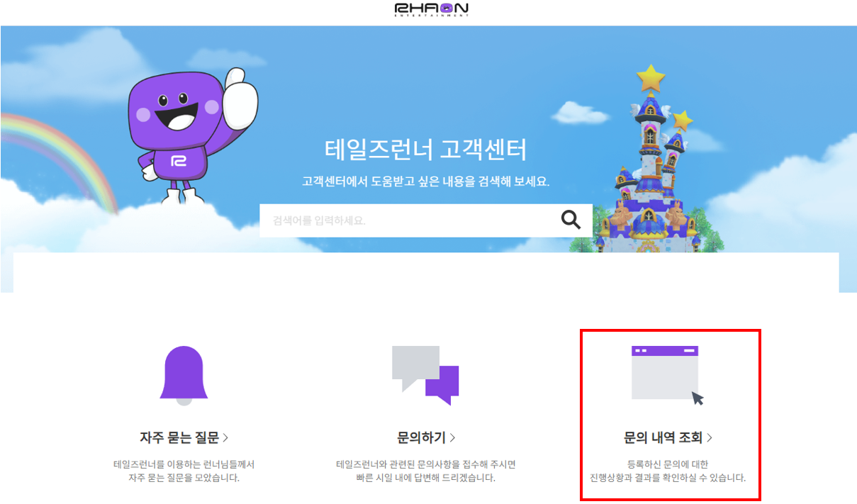Click the text 등록하신 문의에 대한
This screenshot has width=857, height=504.
[668, 464]
